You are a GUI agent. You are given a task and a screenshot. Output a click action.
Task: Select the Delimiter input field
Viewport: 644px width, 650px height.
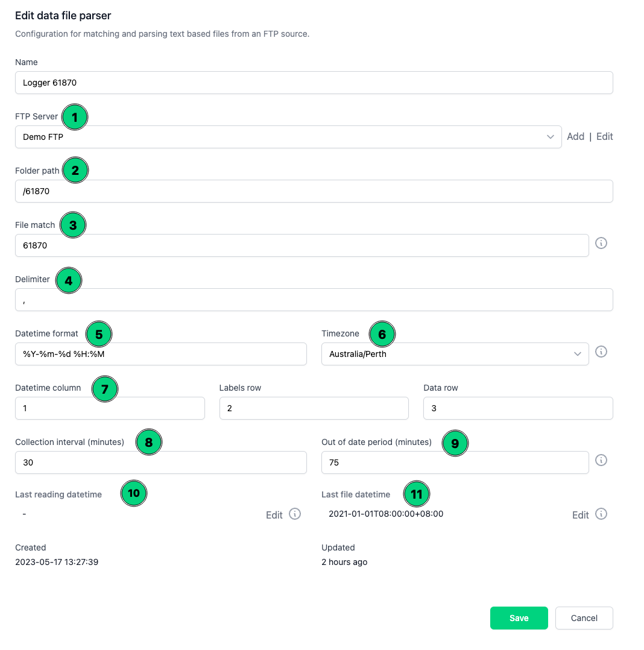[314, 300]
